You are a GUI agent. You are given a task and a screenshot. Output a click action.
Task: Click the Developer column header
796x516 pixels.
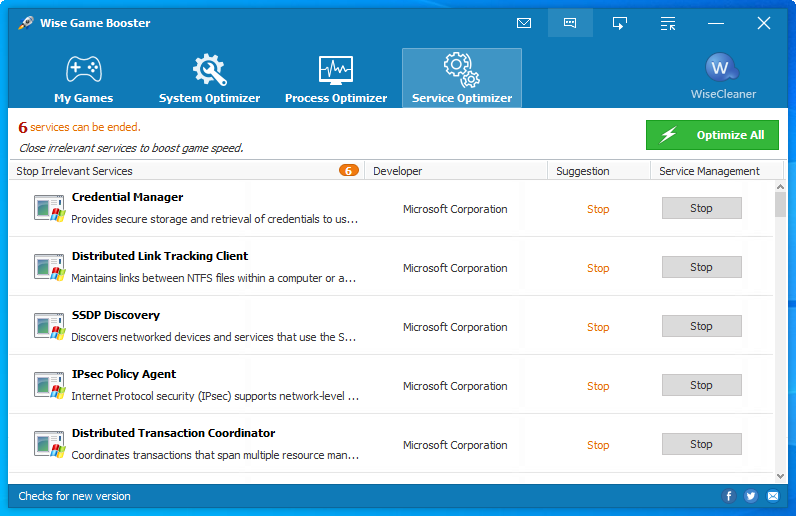point(398,171)
